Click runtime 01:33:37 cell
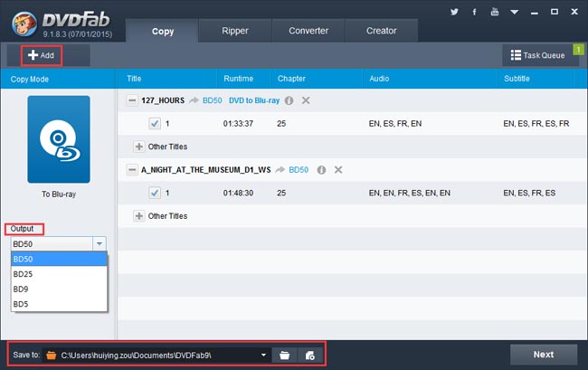588x370 pixels. 238,123
